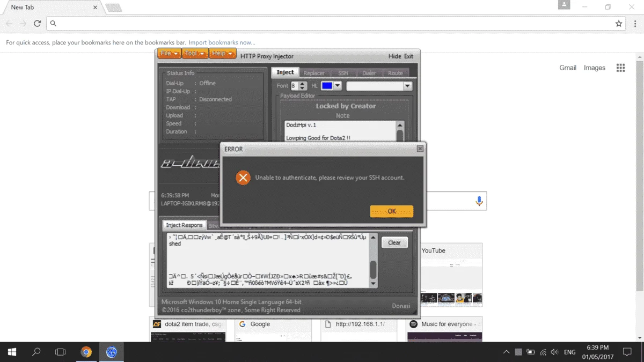Open Gmail link on new tab page
The height and width of the screenshot is (362, 644).
pyautogui.click(x=568, y=68)
